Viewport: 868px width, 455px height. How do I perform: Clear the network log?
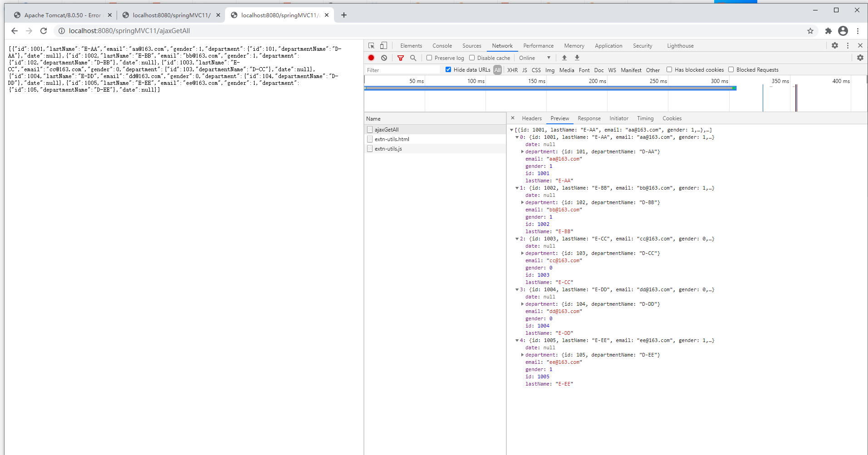(x=384, y=58)
